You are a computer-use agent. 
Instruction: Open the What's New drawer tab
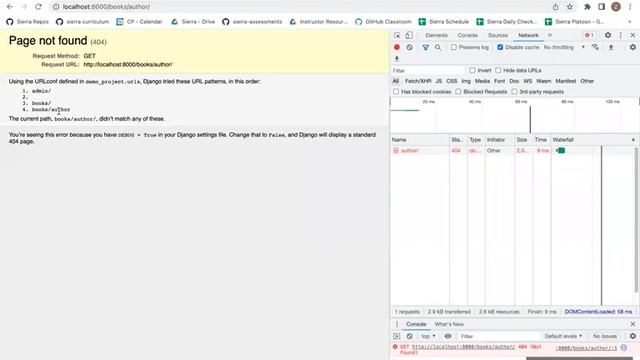449,324
